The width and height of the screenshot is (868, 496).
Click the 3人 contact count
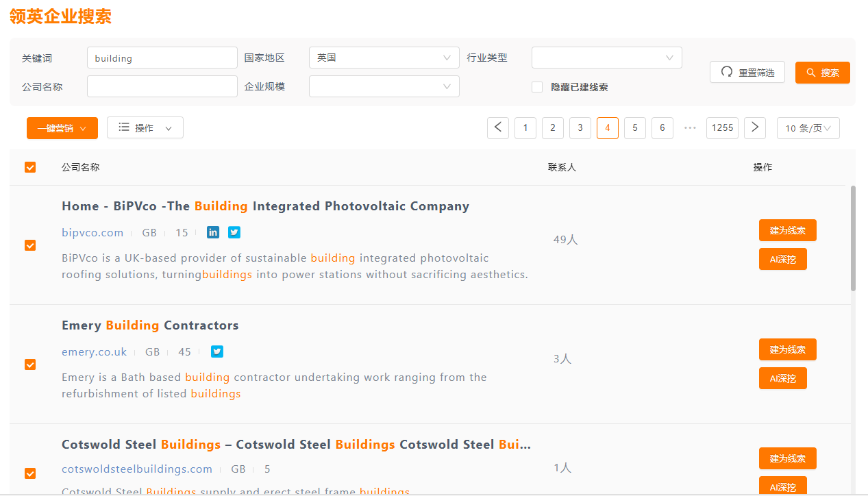562,359
